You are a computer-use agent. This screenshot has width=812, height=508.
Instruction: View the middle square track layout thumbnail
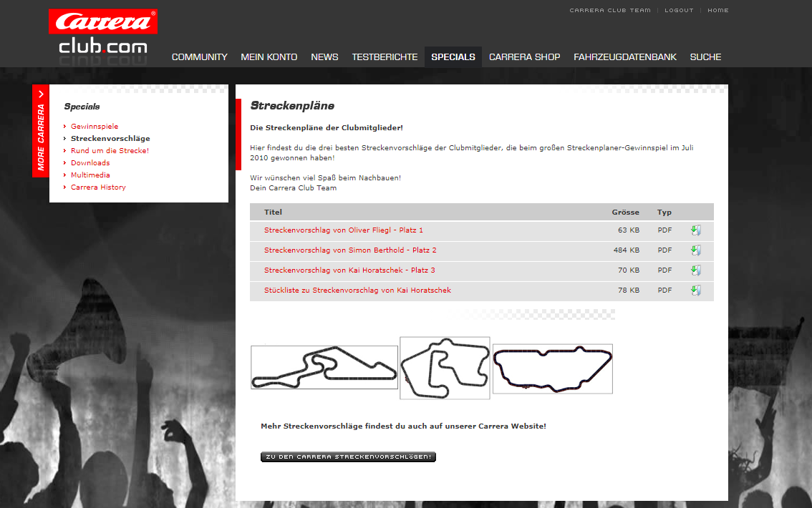tap(445, 368)
